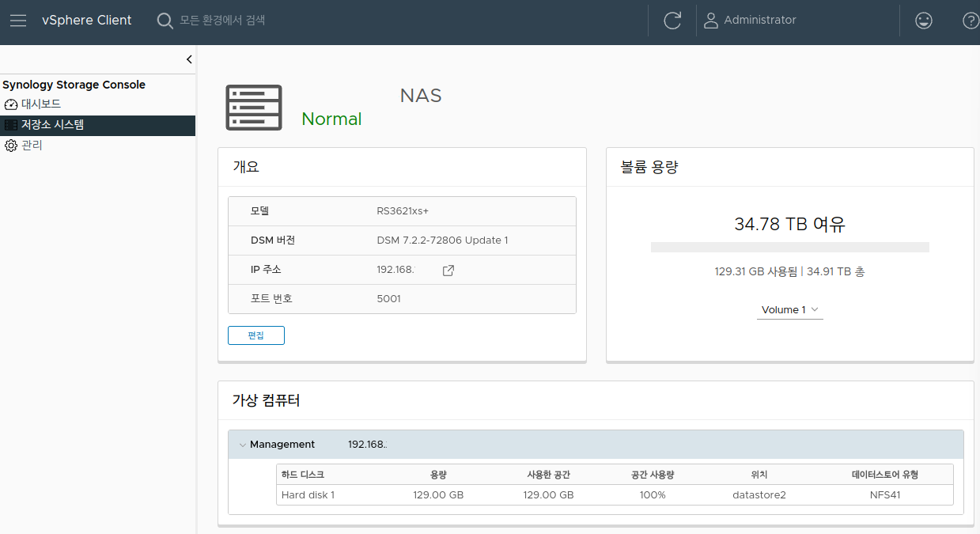Image resolution: width=980 pixels, height=534 pixels.
Task: Open the Volume 1 dropdown
Action: pyautogui.click(x=790, y=310)
